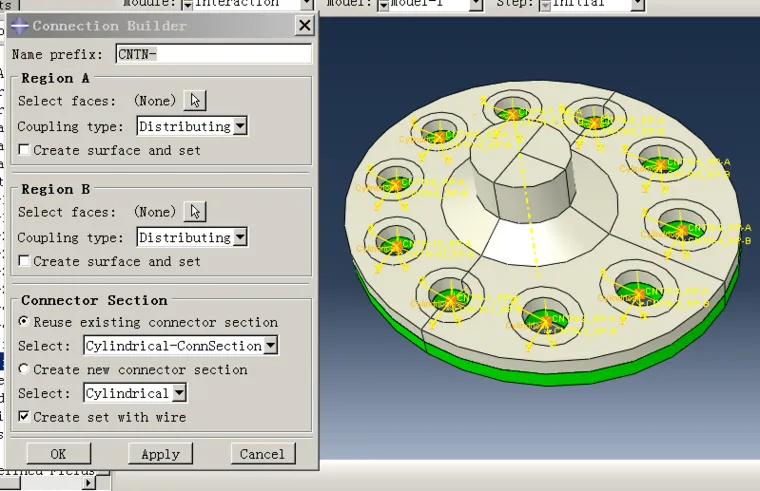Open the Step Initial dropdown

tap(638, 4)
